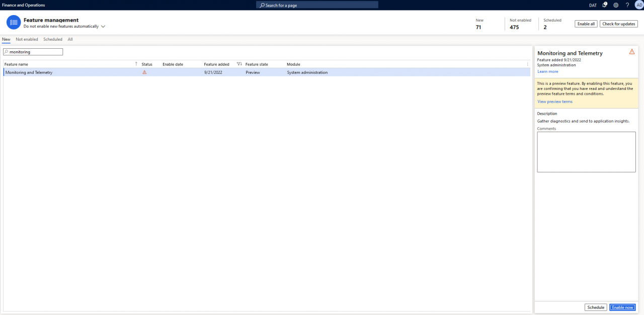This screenshot has width=644, height=315.
Task: Click the preview warning icon beside Monitoring and Telemetry
Action: coord(144,72)
